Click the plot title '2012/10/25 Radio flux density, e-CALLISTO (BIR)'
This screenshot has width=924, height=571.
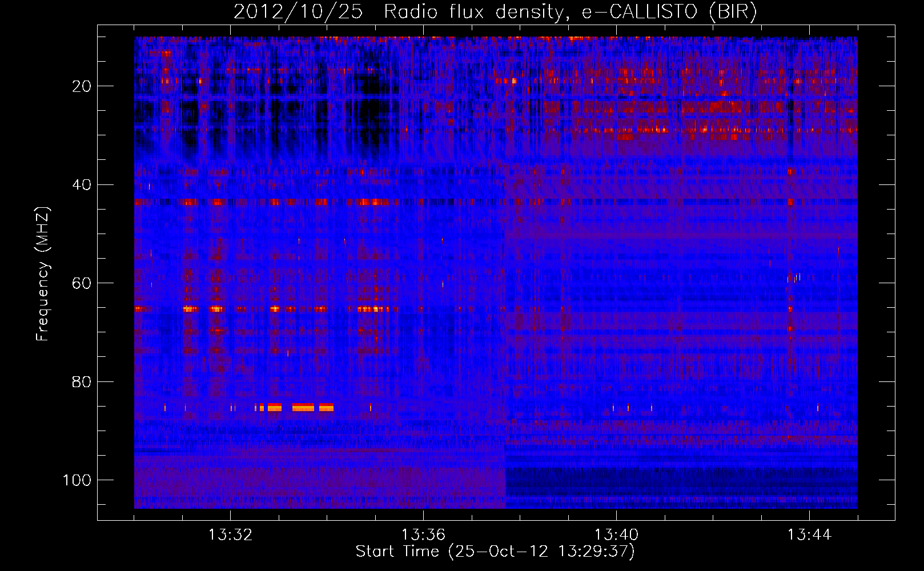[x=495, y=12]
